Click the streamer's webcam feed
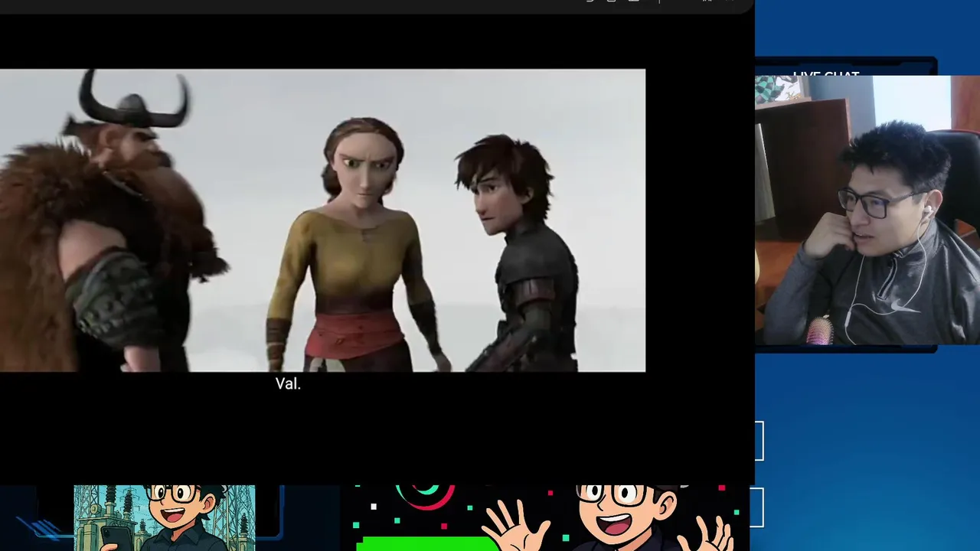This screenshot has height=551, width=980. 867,210
